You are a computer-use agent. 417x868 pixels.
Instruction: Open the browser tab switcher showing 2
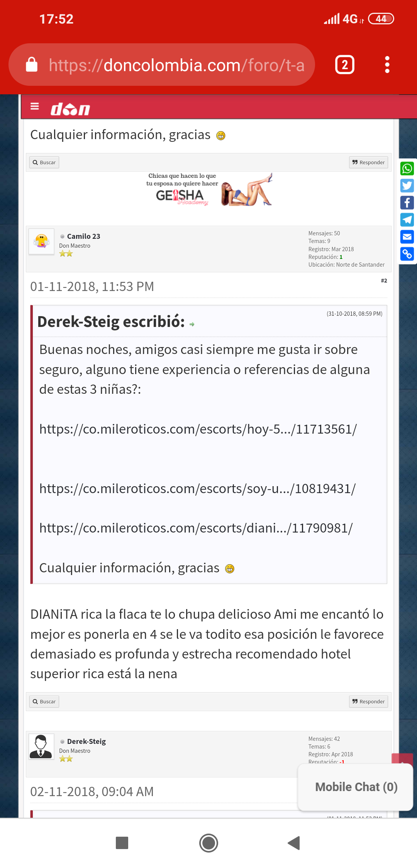pos(344,65)
